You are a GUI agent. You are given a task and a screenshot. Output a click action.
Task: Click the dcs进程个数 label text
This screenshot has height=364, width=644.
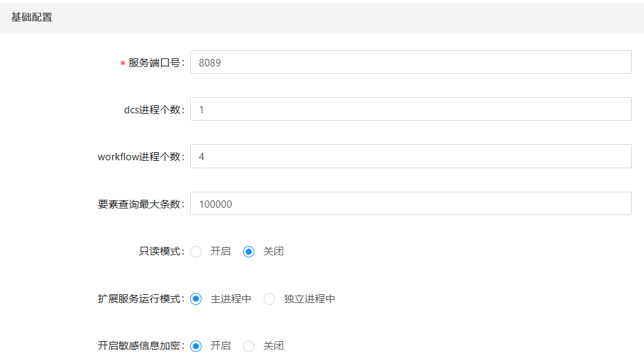[x=153, y=110]
